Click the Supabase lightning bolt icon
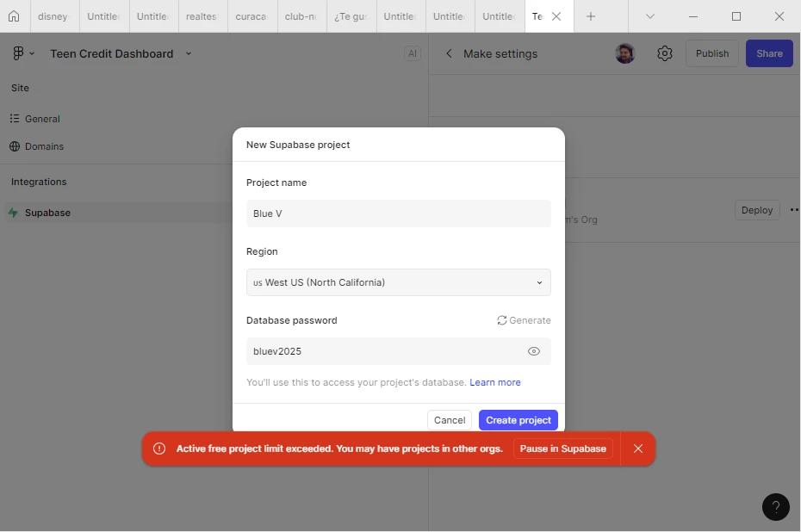The image size is (801, 532). click(x=14, y=213)
